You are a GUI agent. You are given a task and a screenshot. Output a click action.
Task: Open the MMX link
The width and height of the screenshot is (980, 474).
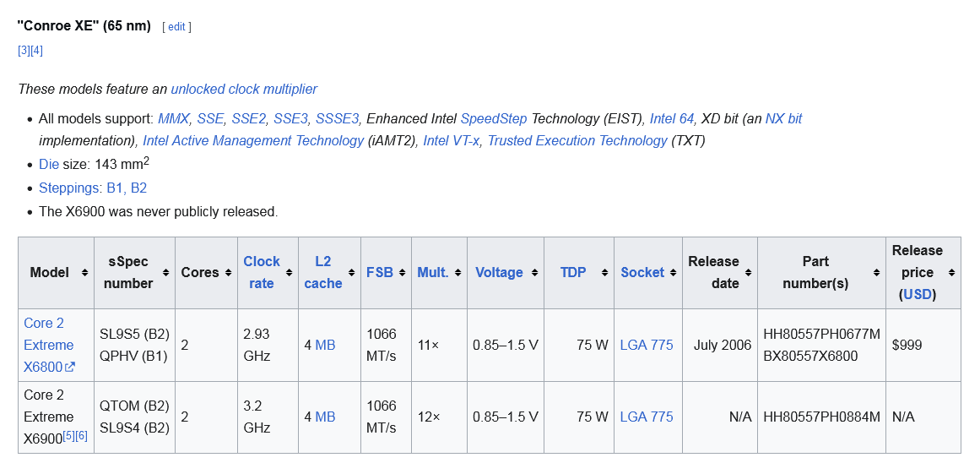coord(173,119)
